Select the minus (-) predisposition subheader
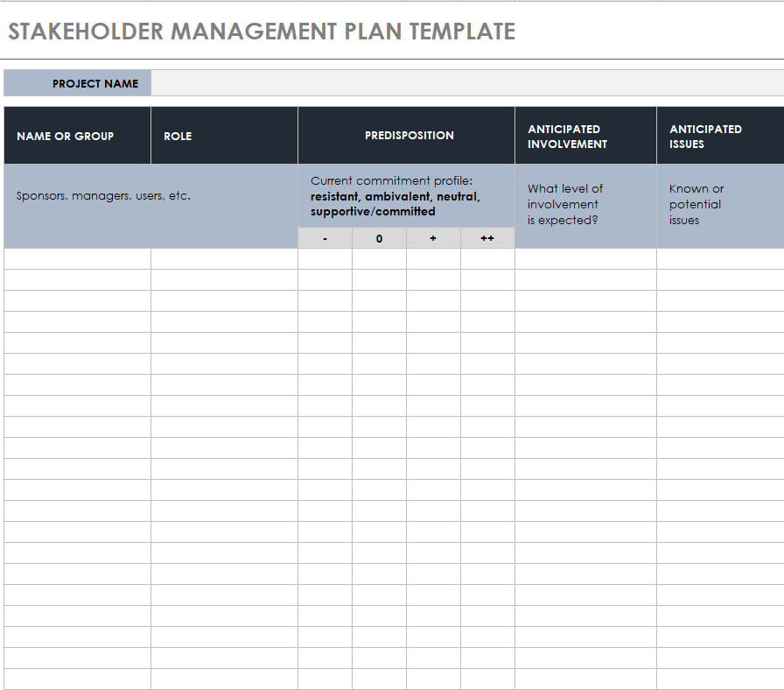Image resolution: width=784 pixels, height=690 pixels. click(325, 238)
